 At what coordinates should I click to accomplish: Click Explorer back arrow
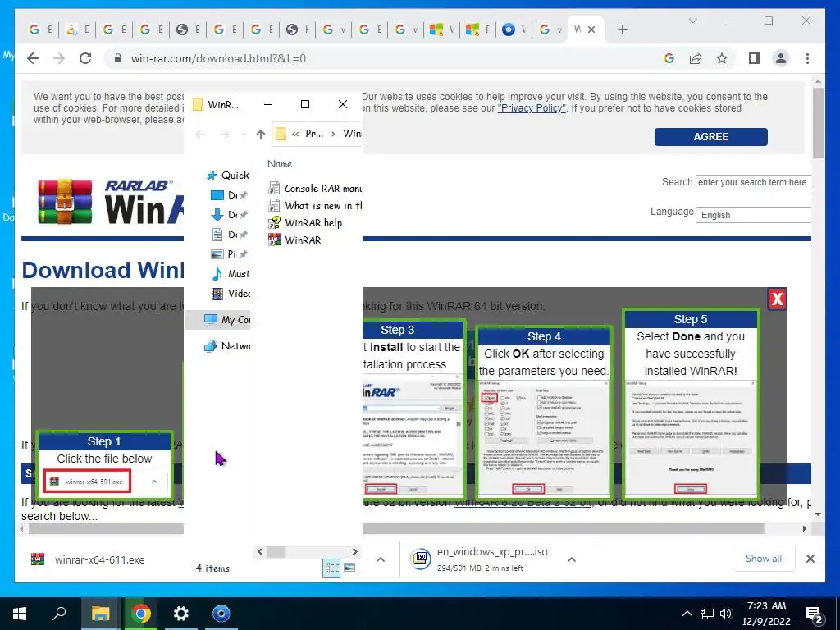[200, 134]
